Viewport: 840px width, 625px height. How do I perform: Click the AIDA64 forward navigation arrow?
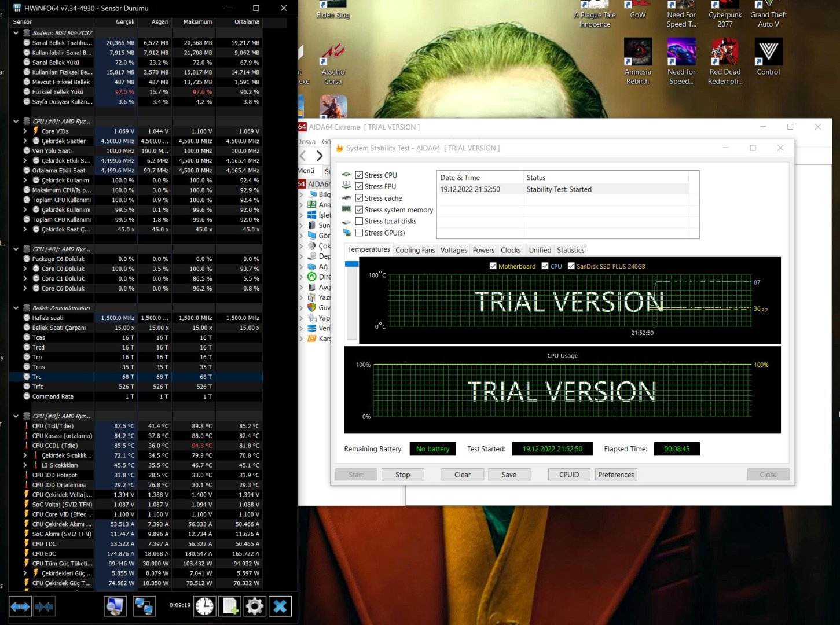click(320, 156)
